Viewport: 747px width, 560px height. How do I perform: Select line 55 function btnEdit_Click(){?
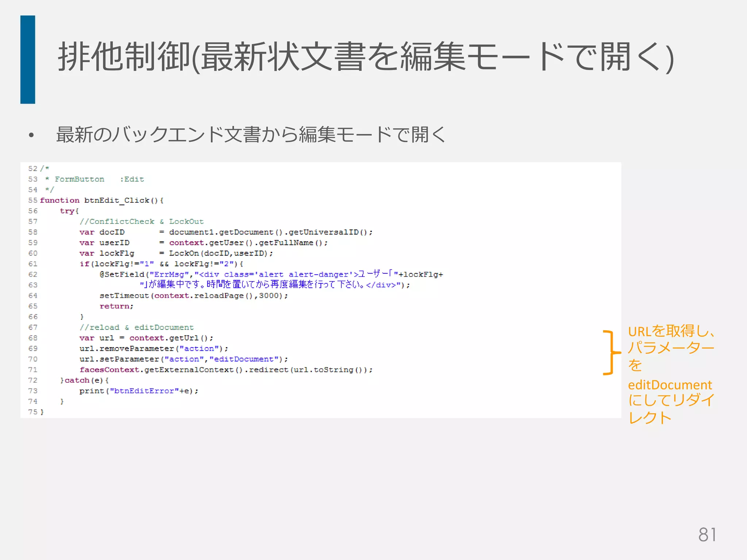(x=102, y=201)
